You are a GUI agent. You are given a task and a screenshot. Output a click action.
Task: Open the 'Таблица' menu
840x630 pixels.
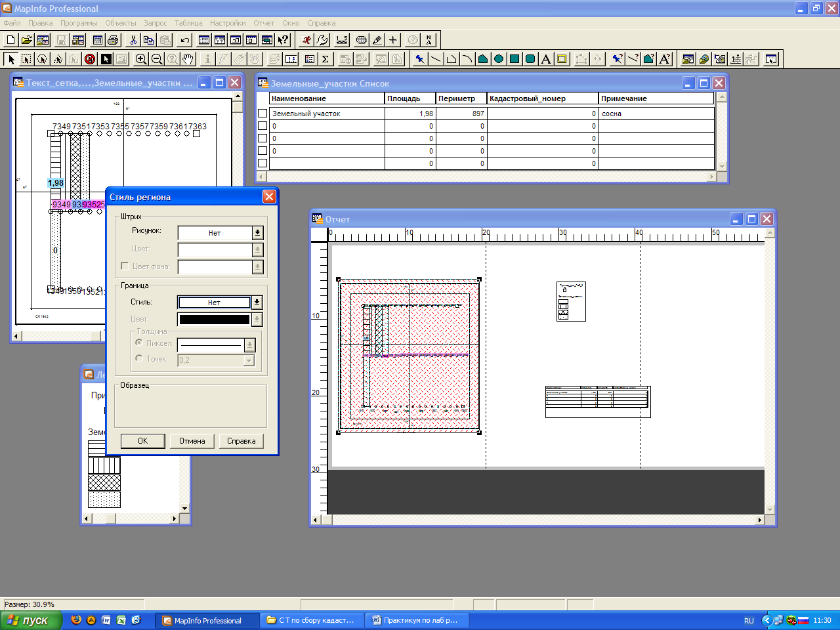point(188,23)
